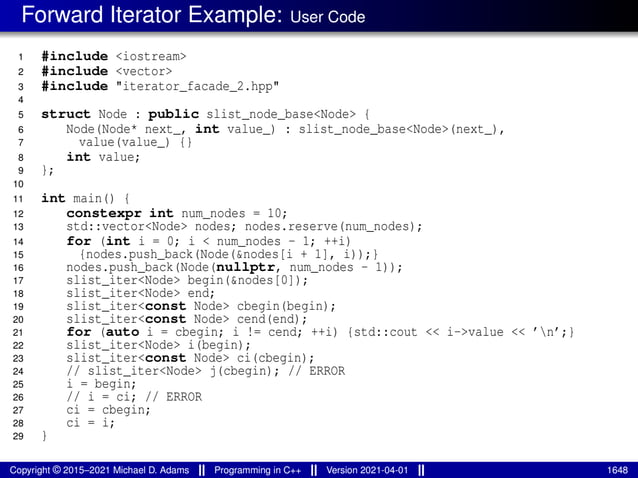Click the copyright text "Michael D. Adams" in the footer

tap(151, 470)
